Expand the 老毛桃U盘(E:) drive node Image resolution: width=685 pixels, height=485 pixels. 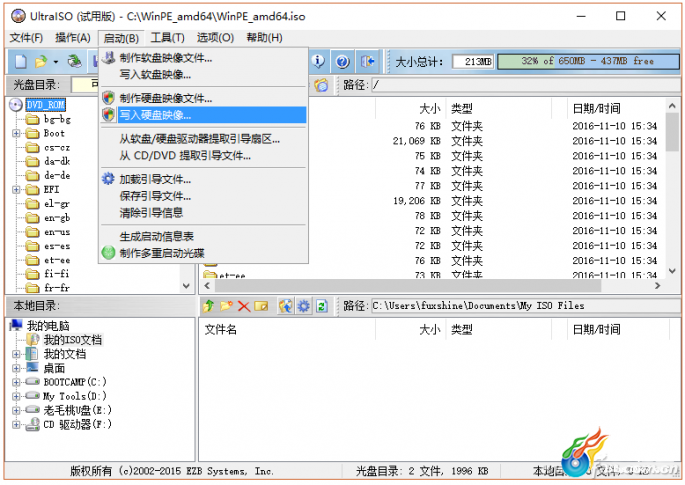tap(16, 410)
